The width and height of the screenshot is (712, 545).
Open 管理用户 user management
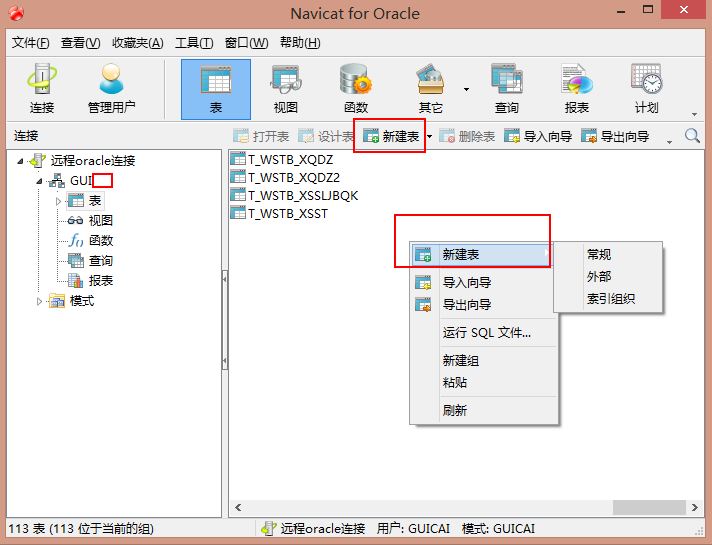[111, 89]
